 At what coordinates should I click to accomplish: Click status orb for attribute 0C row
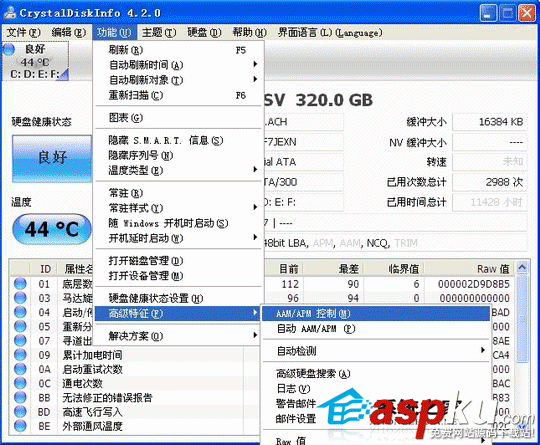pyautogui.click(x=20, y=383)
